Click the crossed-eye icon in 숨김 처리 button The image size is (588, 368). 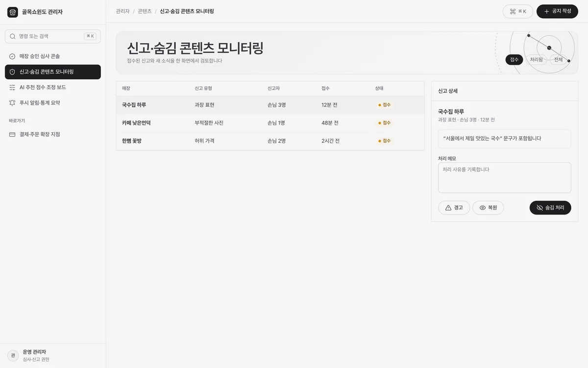pos(540,208)
